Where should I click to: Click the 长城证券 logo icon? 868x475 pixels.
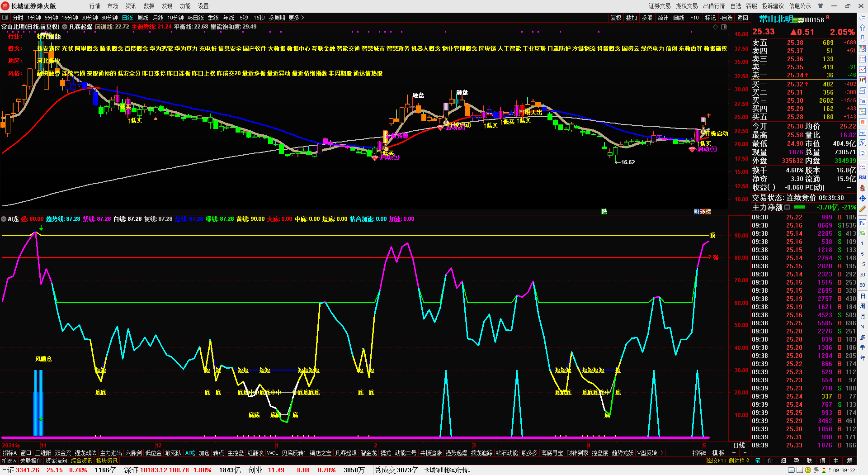[5, 6]
